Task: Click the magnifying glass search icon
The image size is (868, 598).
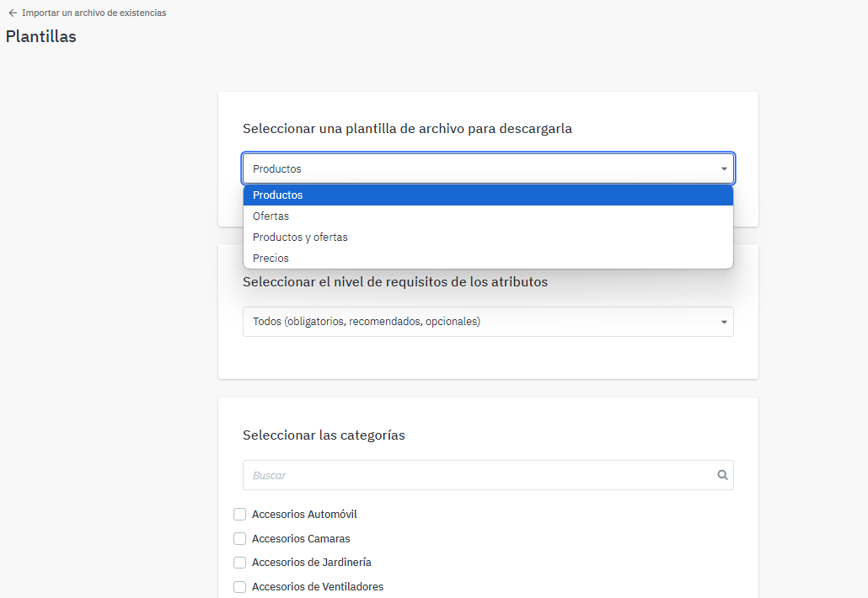Action: (x=722, y=475)
